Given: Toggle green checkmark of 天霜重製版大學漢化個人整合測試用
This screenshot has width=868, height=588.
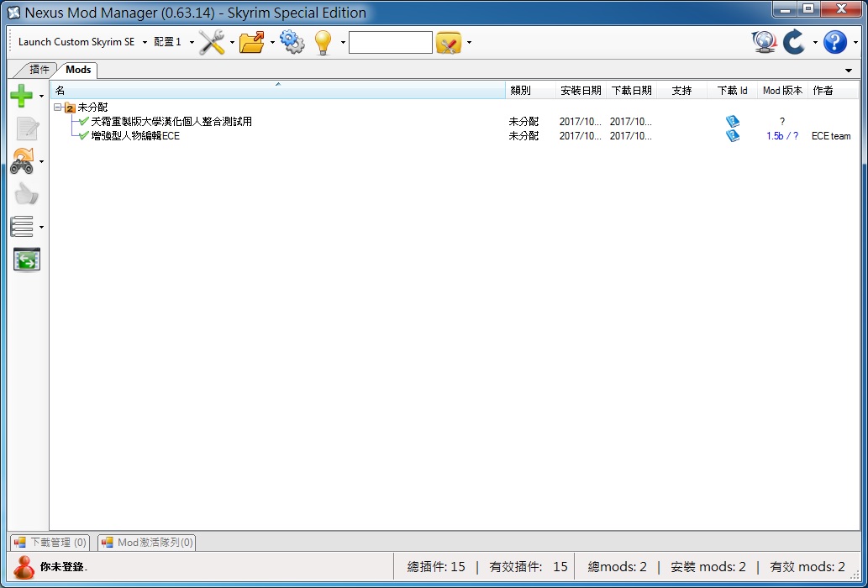Looking at the screenshot, I should pos(83,121).
